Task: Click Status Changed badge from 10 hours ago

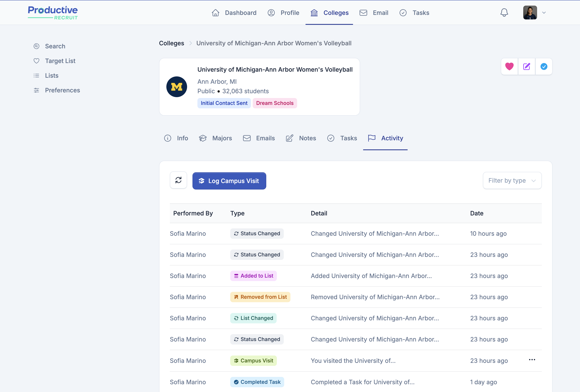Action: click(x=257, y=234)
